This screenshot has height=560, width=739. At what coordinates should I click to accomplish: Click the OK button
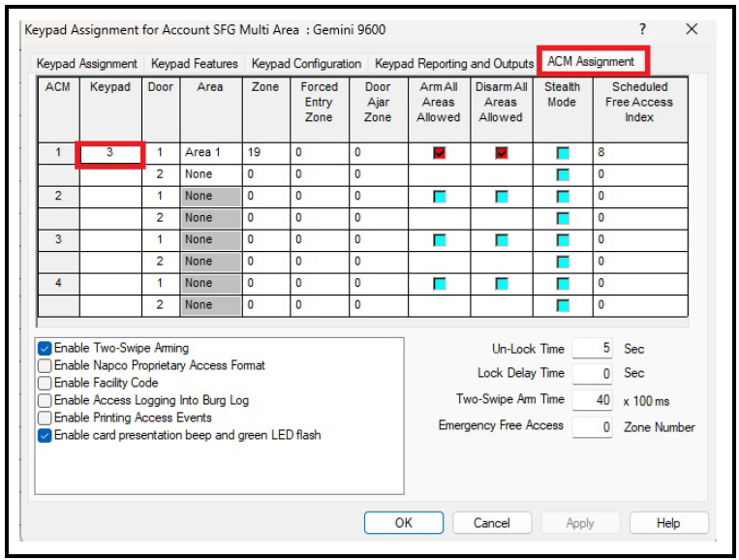tap(404, 523)
